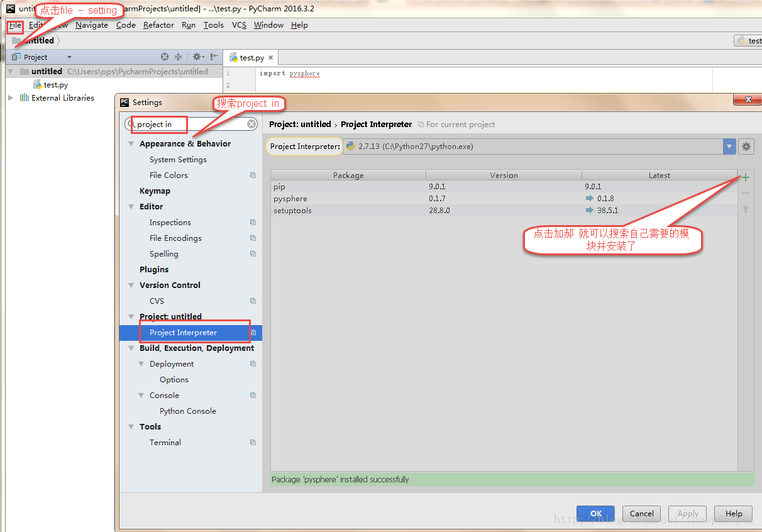This screenshot has width=762, height=532.
Task: Click the project-level icon beside Spelling
Action: pos(253,254)
